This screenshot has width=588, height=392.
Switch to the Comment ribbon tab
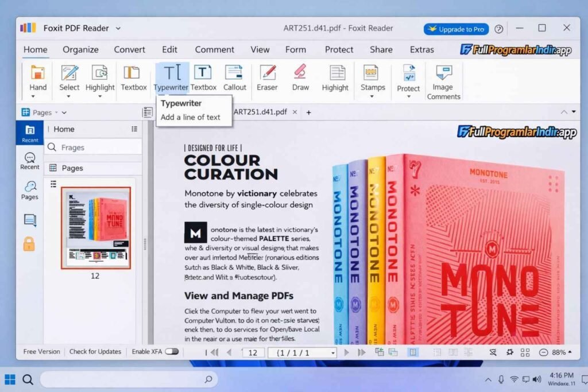click(x=214, y=50)
